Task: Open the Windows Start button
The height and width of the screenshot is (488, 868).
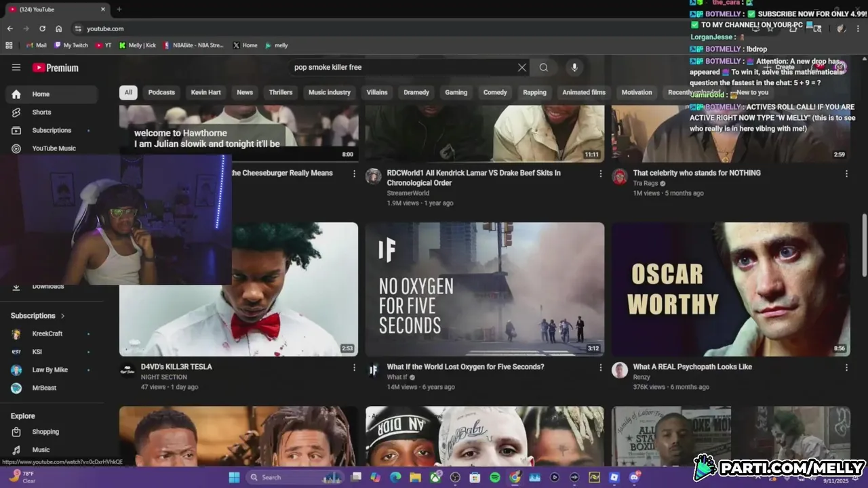Action: click(x=234, y=477)
